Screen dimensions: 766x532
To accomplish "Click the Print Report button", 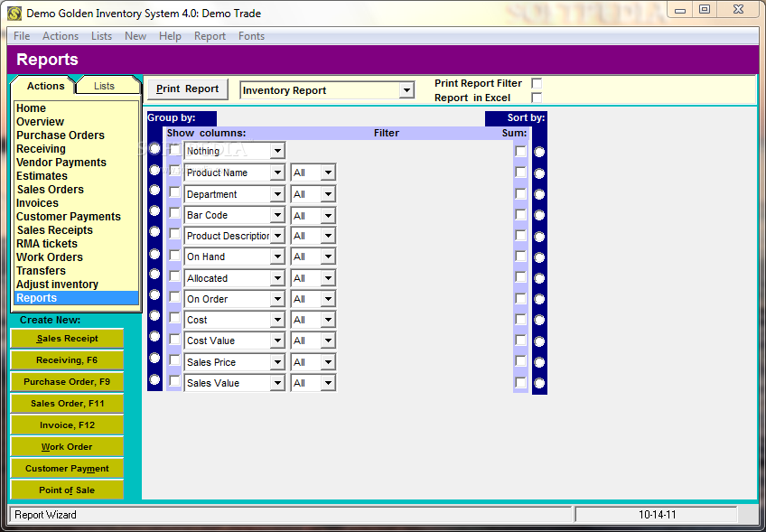I will [x=188, y=89].
